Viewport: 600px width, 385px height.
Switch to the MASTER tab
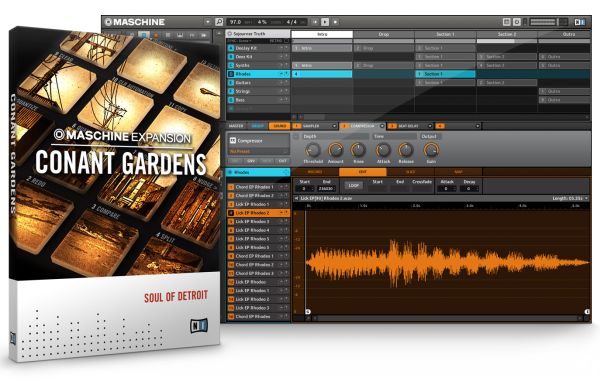[236, 126]
